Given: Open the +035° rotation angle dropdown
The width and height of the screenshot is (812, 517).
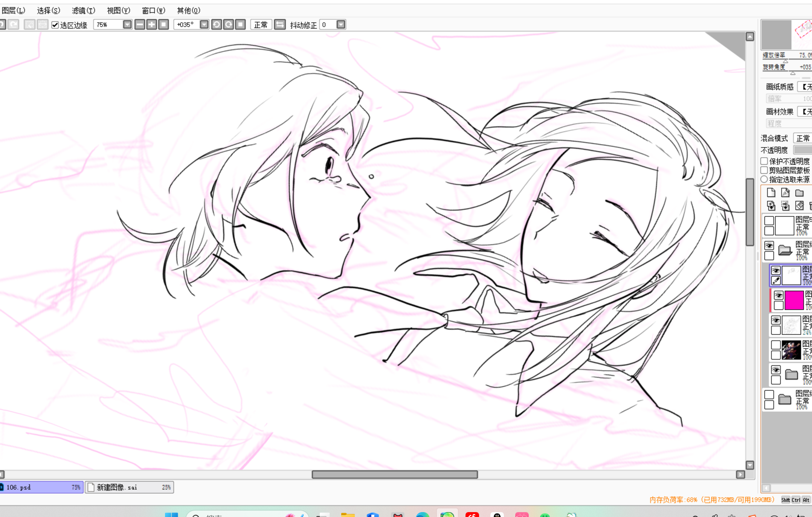Looking at the screenshot, I should pos(204,25).
